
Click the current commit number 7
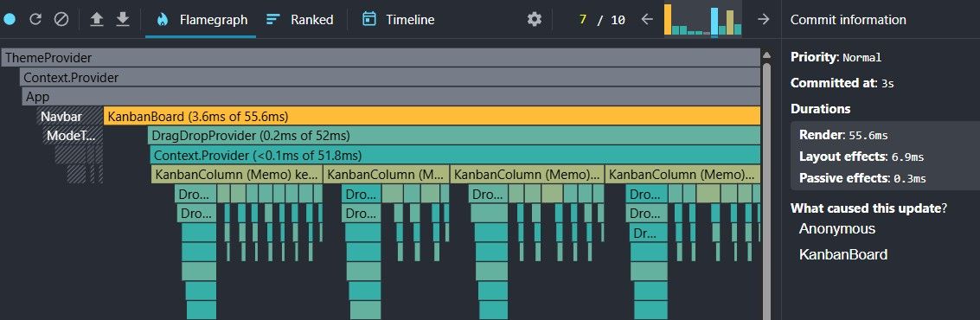click(582, 19)
